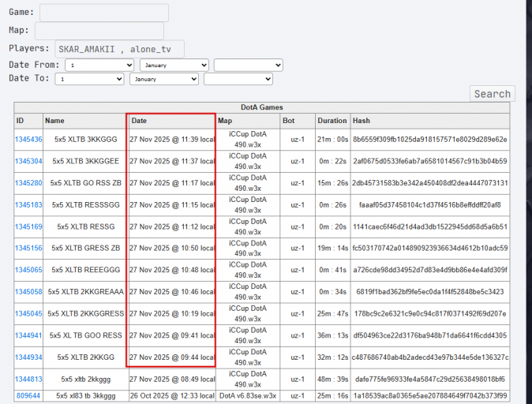Select game name 5x5 XLTB REEEGGG
Screen dimensions: 532x404
tap(86, 270)
